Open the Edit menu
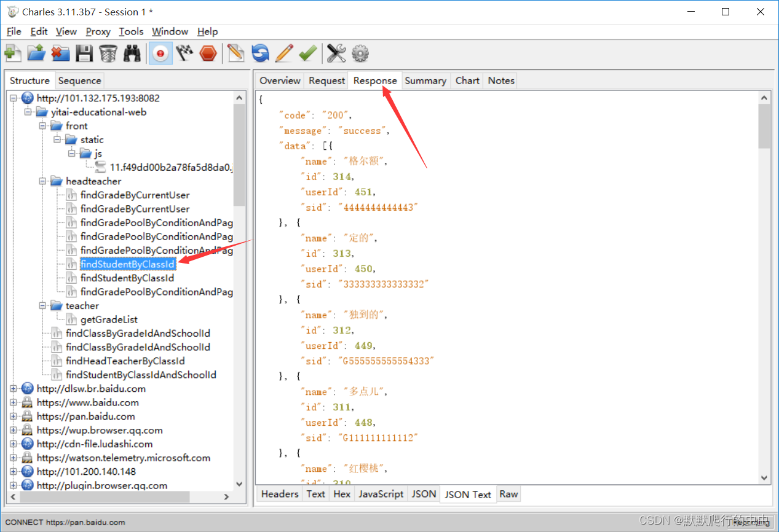Image resolution: width=779 pixels, height=532 pixels. point(39,31)
